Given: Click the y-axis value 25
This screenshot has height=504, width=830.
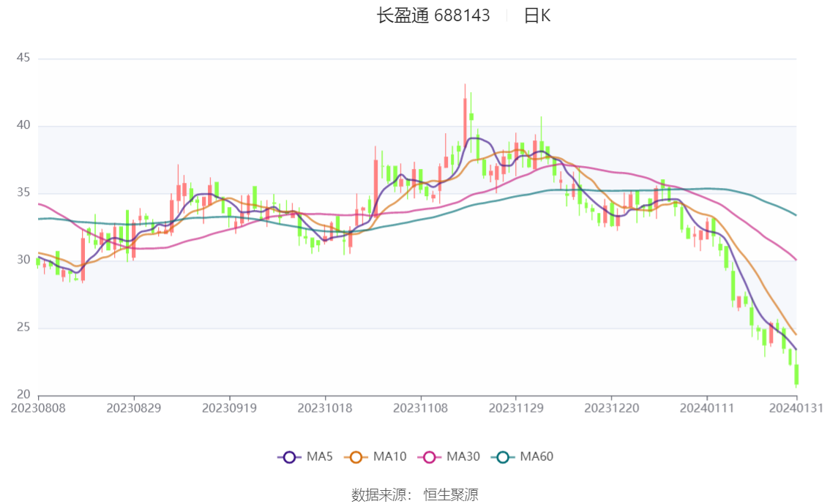Looking at the screenshot, I should [x=23, y=328].
